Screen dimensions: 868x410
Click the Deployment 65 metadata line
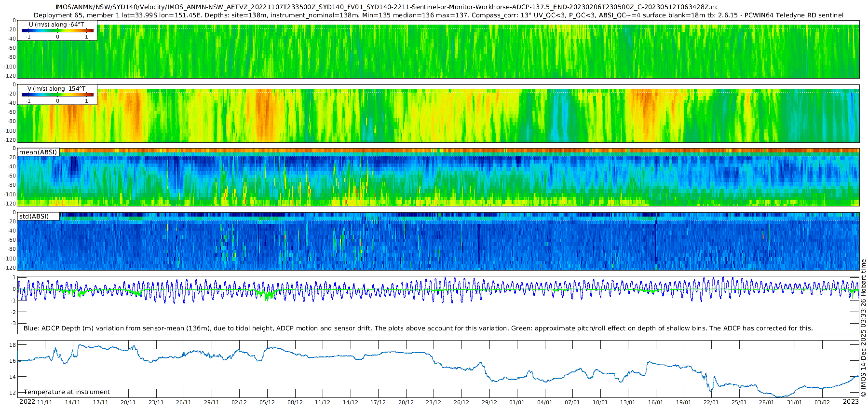(x=438, y=15)
